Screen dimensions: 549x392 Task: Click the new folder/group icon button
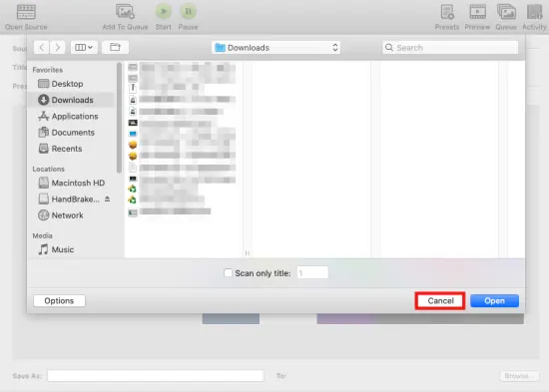(115, 47)
